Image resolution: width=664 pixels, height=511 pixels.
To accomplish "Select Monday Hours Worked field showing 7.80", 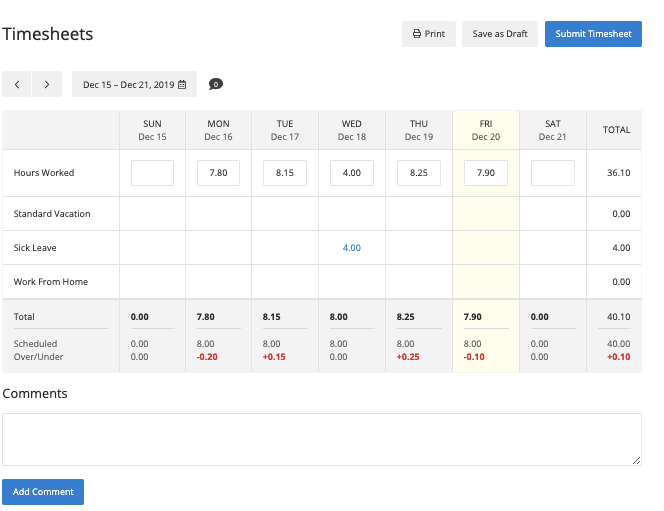I will pyautogui.click(x=219, y=173).
